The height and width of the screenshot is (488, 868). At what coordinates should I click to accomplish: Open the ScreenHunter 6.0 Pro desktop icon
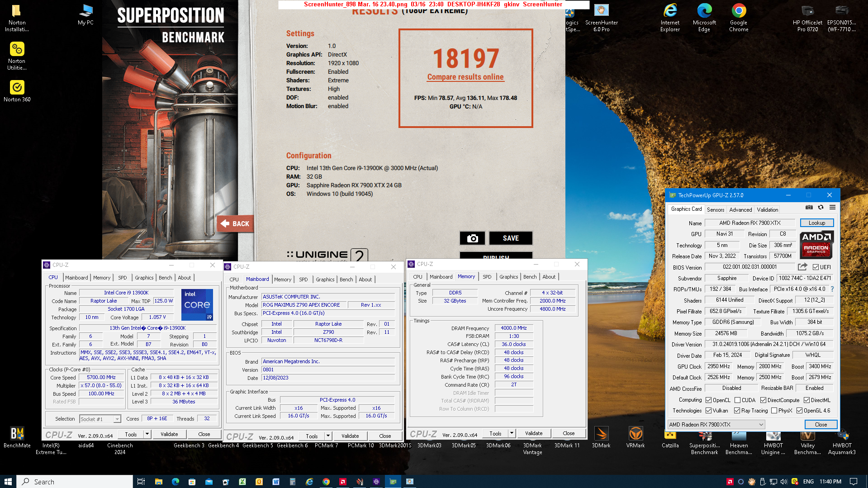[602, 18]
